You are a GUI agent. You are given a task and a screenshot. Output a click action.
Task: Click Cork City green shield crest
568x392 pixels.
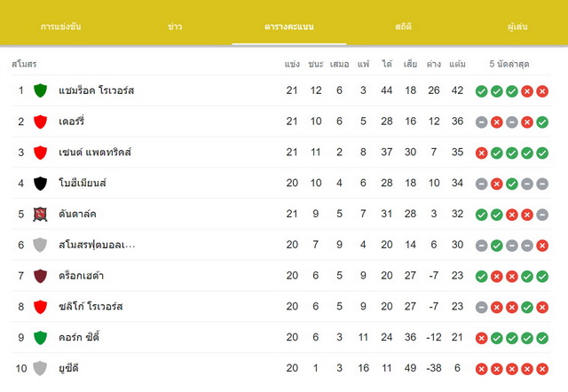tap(40, 337)
